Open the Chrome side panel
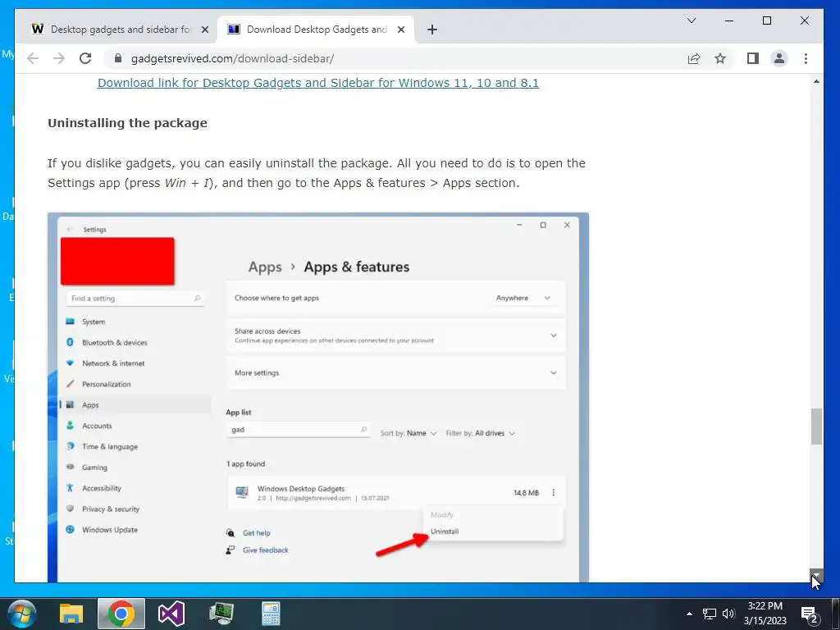This screenshot has width=840, height=630. click(x=753, y=58)
